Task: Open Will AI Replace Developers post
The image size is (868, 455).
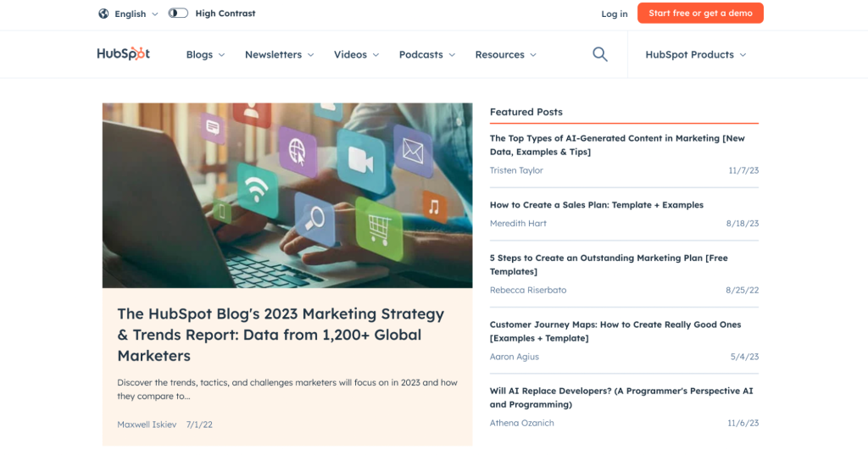Action: (x=621, y=397)
